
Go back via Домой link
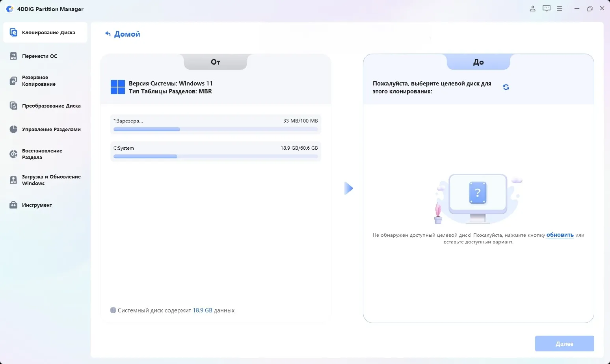[x=127, y=34]
